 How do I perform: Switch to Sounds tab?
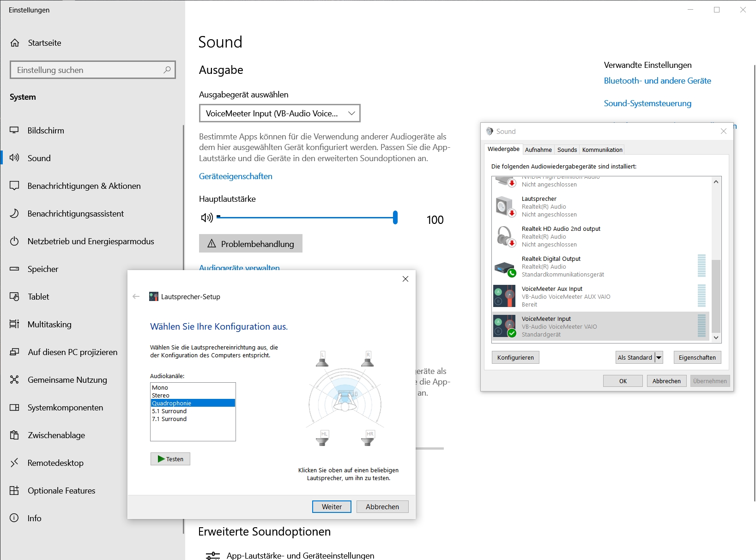(567, 150)
